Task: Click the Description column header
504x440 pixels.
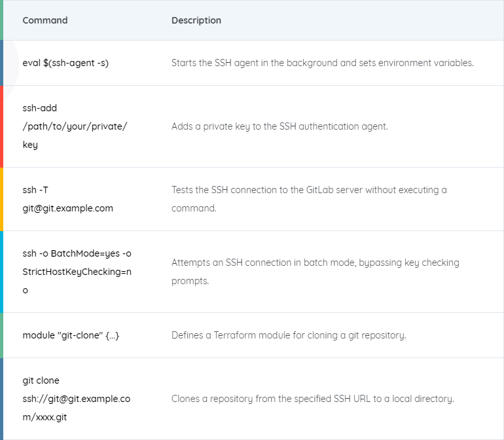Action: point(196,20)
